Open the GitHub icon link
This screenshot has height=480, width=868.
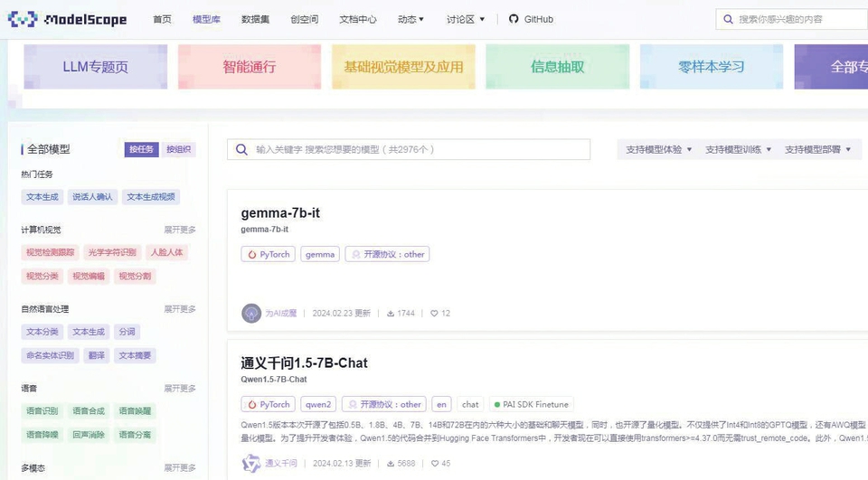point(514,19)
